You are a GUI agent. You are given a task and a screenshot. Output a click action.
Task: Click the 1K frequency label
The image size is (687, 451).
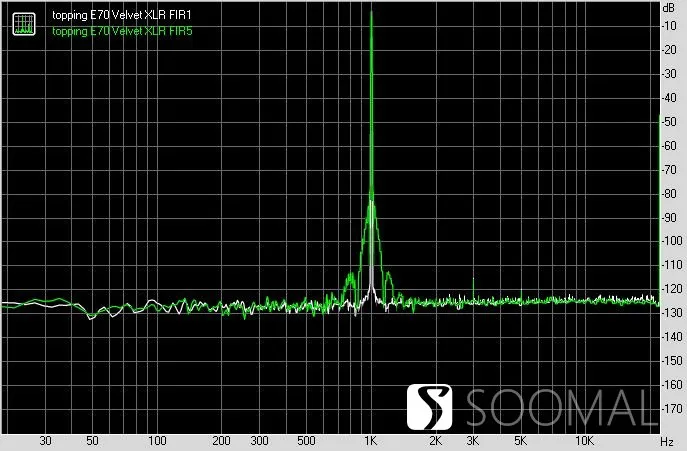coord(371,441)
